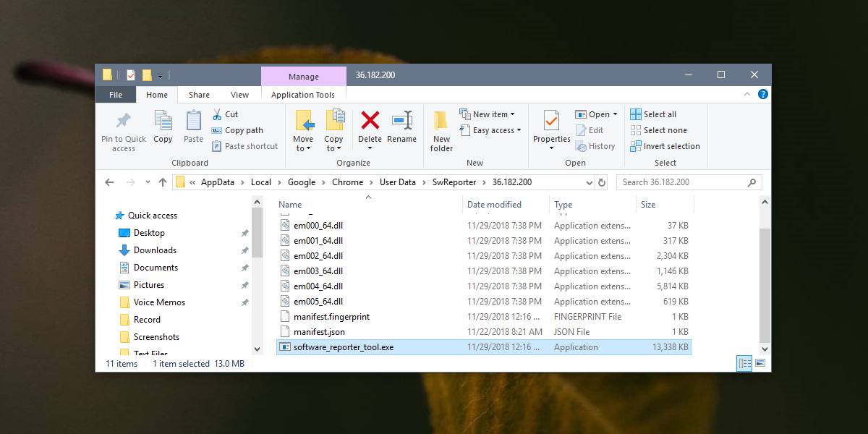Expand the address bar history dropdown
Screen dimensions: 868x434
click(589, 182)
